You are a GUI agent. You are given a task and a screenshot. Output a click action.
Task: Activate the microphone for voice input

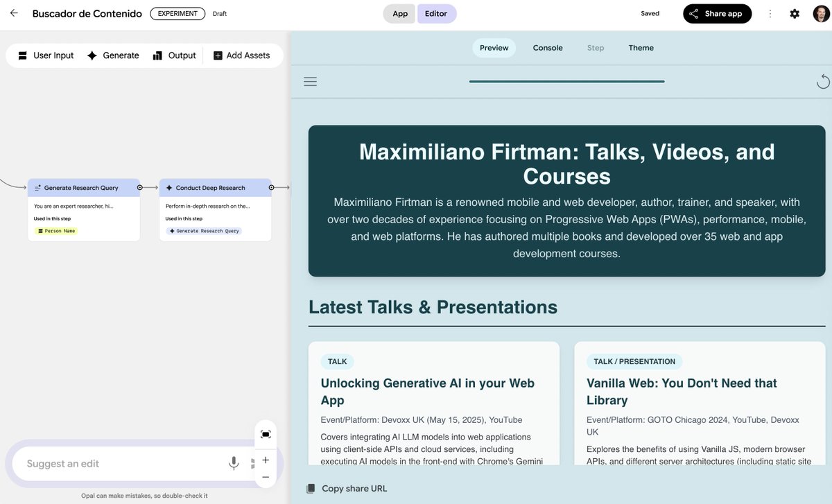click(234, 463)
